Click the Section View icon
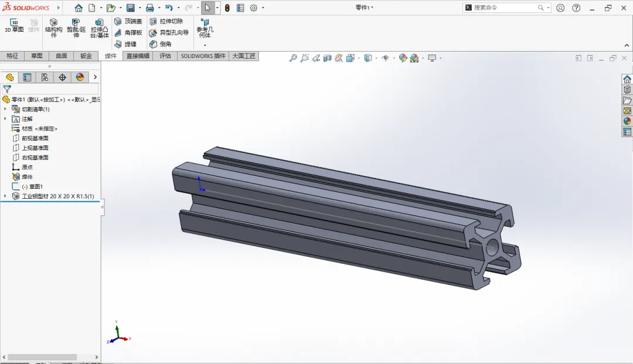Image resolution: width=633 pixels, height=364 pixels. pos(328,58)
